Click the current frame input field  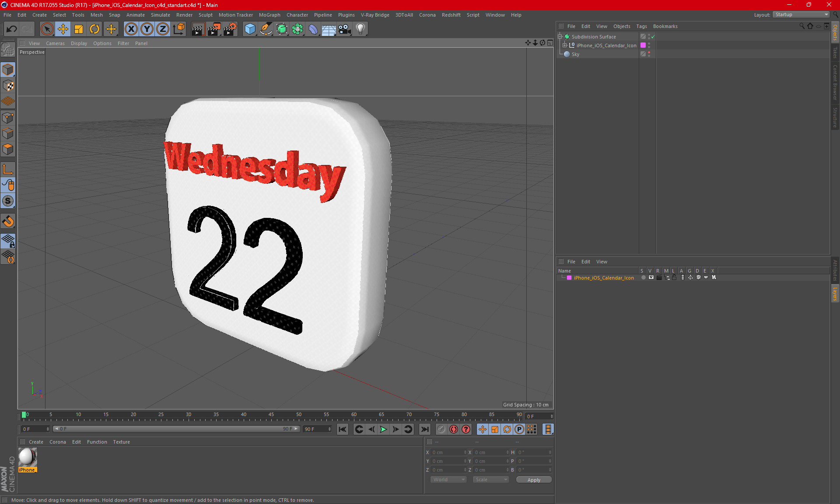[x=539, y=416]
